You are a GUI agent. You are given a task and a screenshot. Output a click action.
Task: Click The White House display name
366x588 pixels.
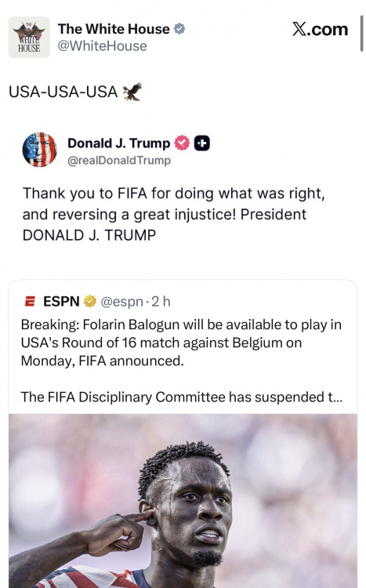tap(114, 29)
